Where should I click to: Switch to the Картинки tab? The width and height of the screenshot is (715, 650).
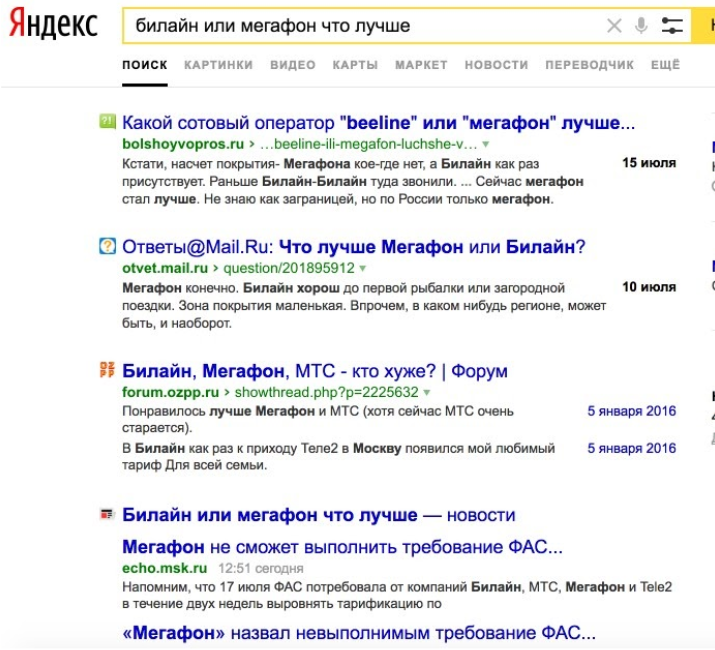[x=218, y=65]
